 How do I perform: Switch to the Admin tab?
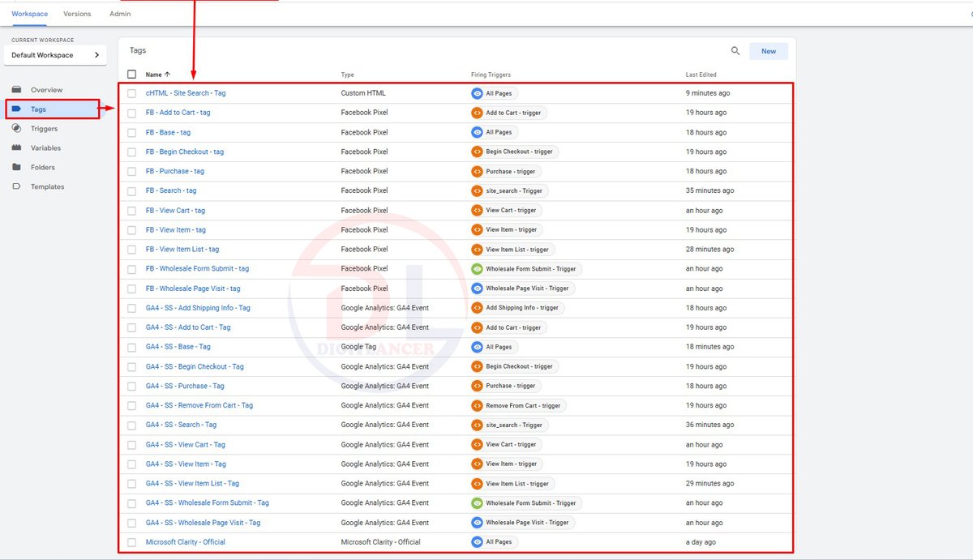point(120,14)
